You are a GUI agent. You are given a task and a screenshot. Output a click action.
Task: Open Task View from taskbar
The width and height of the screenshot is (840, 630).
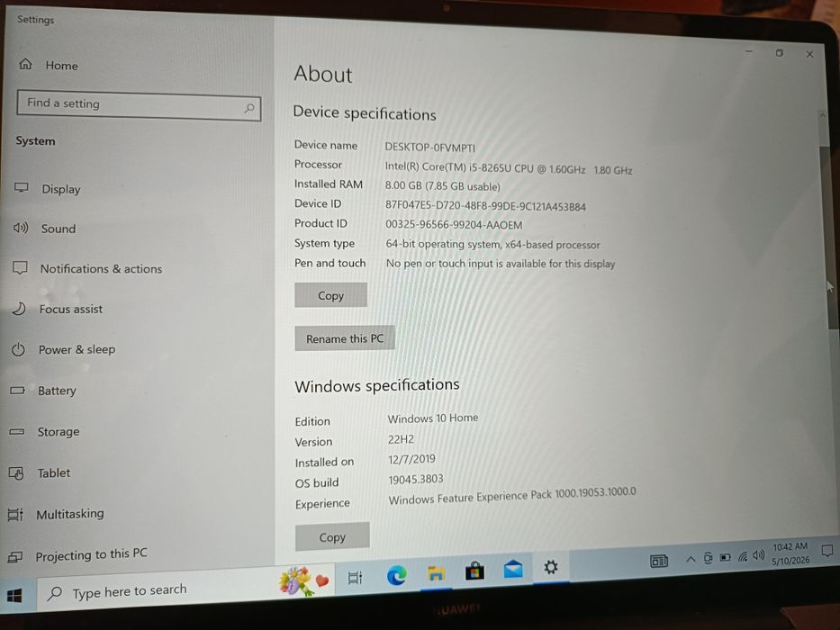tap(355, 578)
